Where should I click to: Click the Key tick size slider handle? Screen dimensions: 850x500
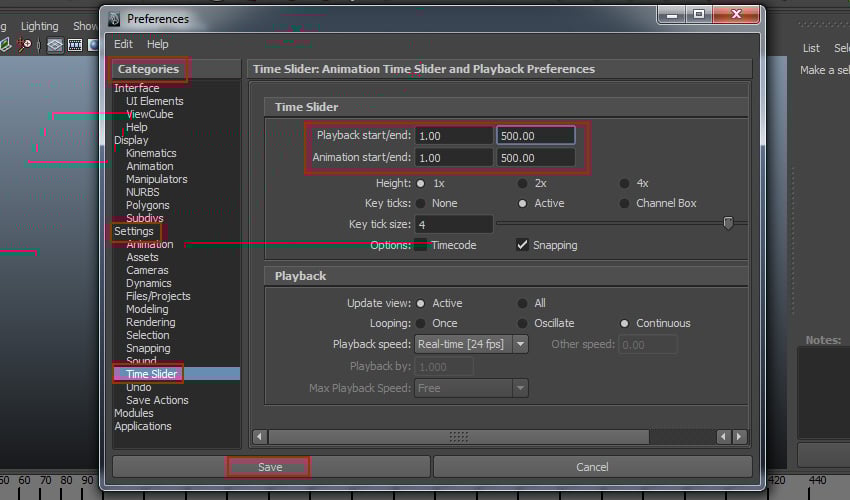click(x=728, y=223)
